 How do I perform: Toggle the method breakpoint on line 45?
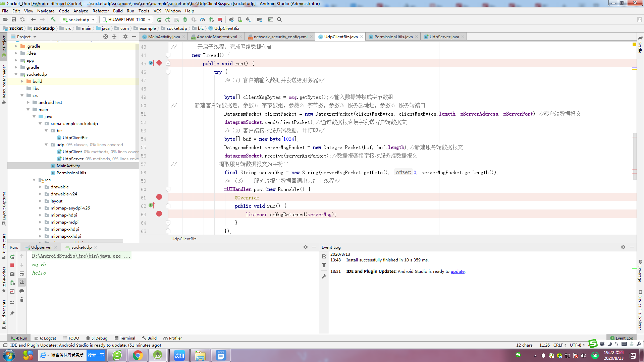[159, 63]
